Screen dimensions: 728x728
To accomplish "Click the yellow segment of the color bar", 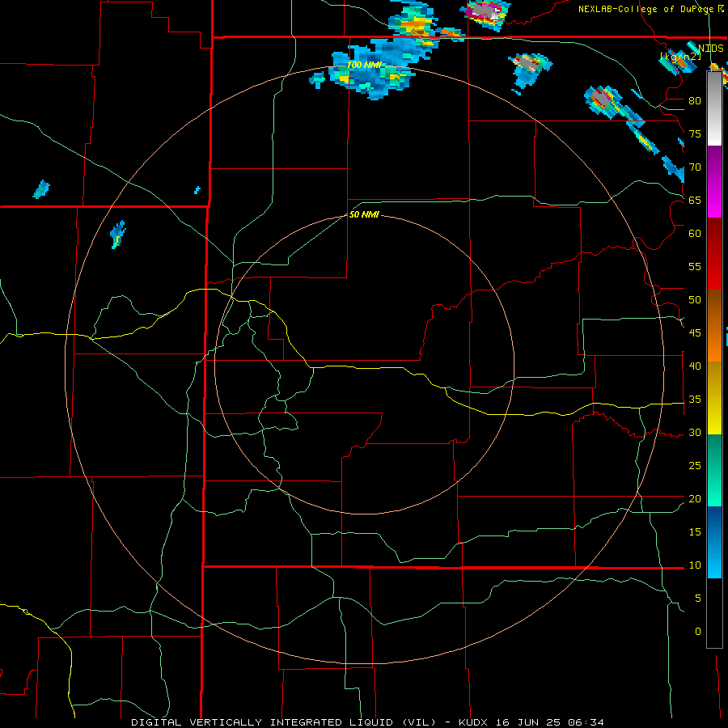I will 714,398.
